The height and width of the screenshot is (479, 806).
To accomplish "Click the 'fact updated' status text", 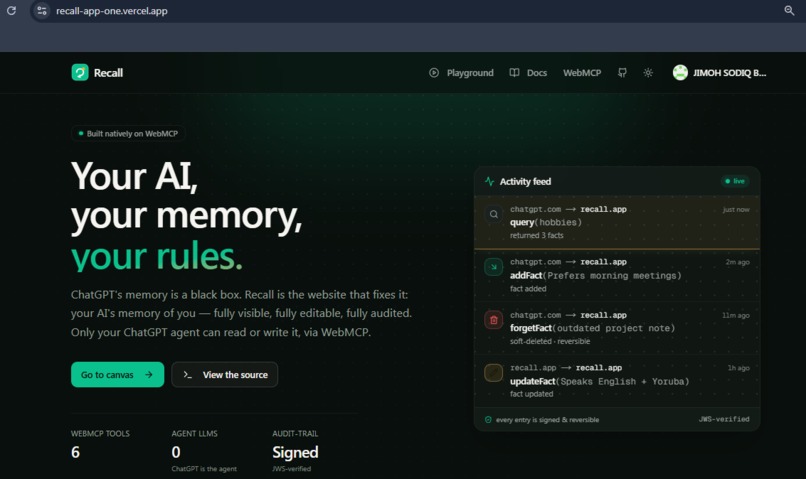I will (532, 394).
